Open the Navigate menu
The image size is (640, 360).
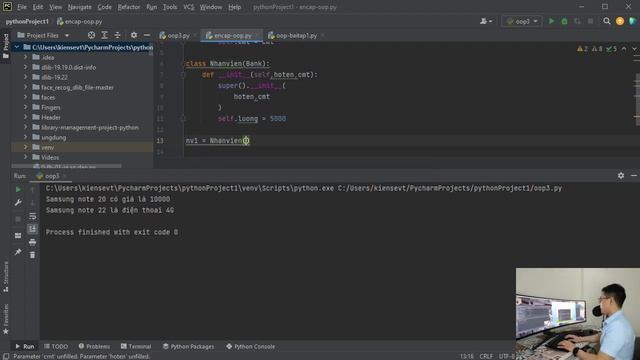point(80,7)
